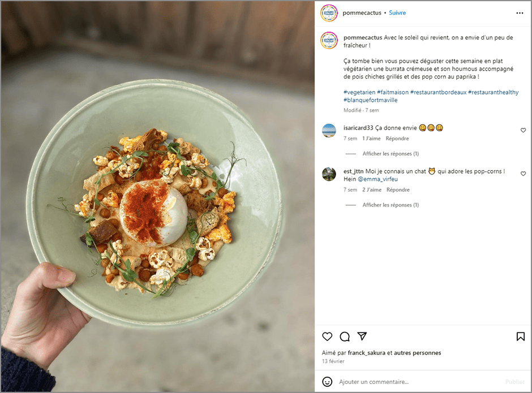Expand replies under est_jttn's comment

tap(391, 205)
